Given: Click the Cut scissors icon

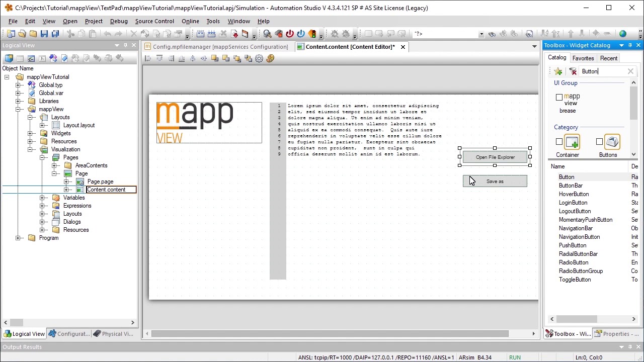Looking at the screenshot, I should [x=70, y=34].
